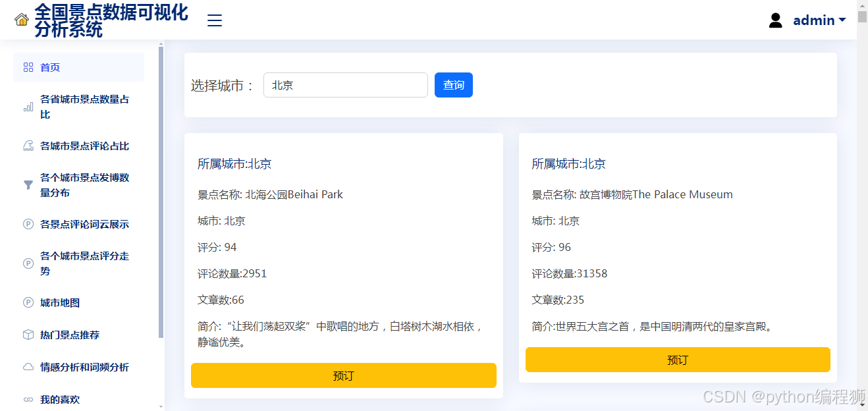
Task: Open 各个城市景点评分走势 menu item
Action: (x=84, y=263)
